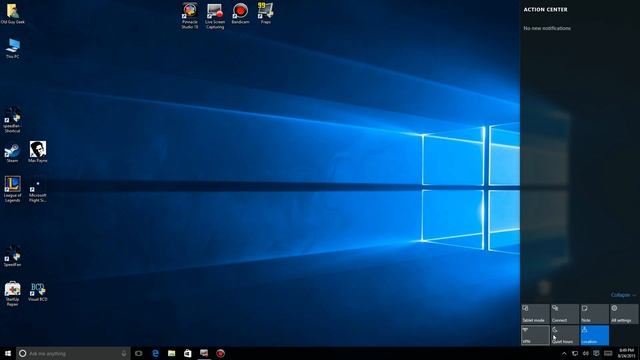Select the SpeedFan desktop icon
The image size is (640, 360).
click(12, 256)
